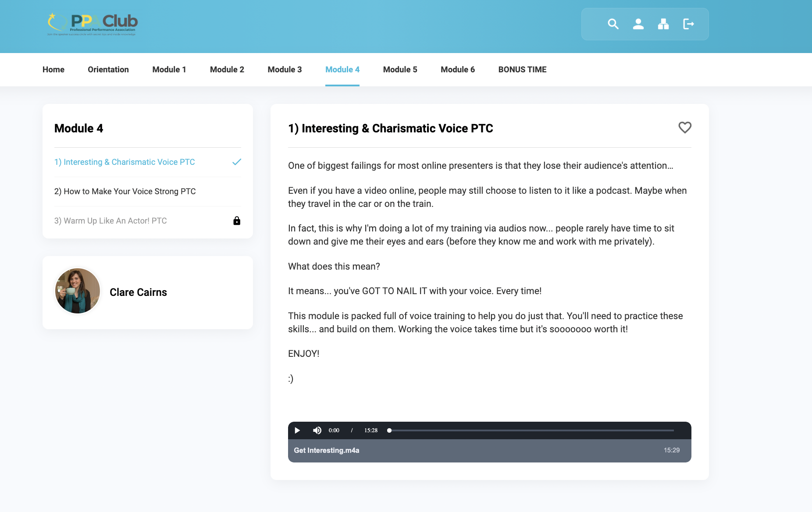Open the search icon in header
Image resolution: width=812 pixels, height=512 pixels.
(613, 24)
